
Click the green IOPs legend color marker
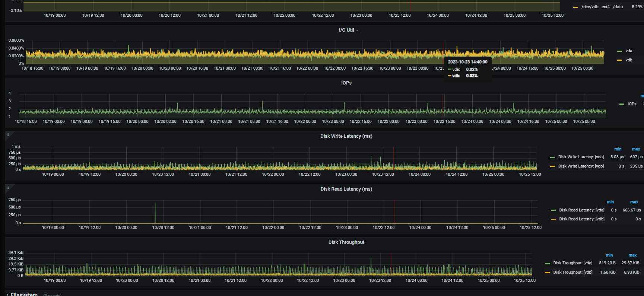(x=622, y=104)
